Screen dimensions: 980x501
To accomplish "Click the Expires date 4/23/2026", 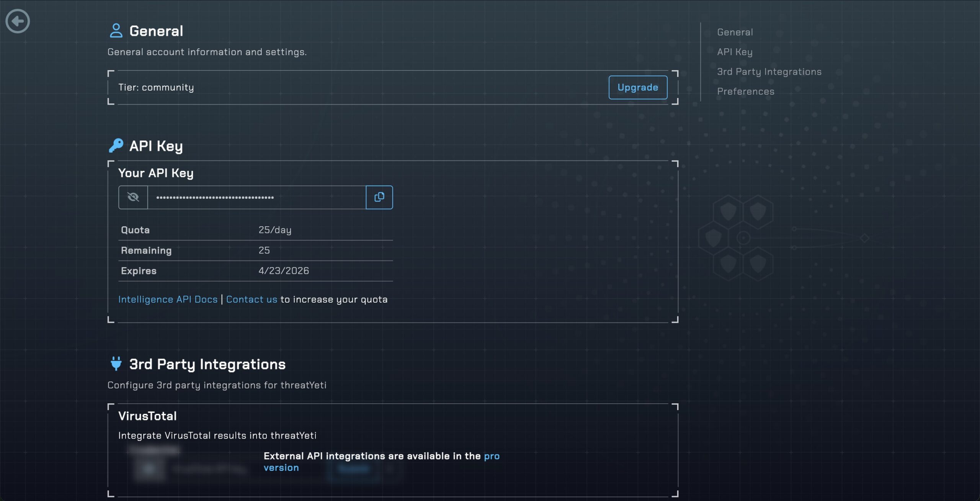I will [284, 271].
